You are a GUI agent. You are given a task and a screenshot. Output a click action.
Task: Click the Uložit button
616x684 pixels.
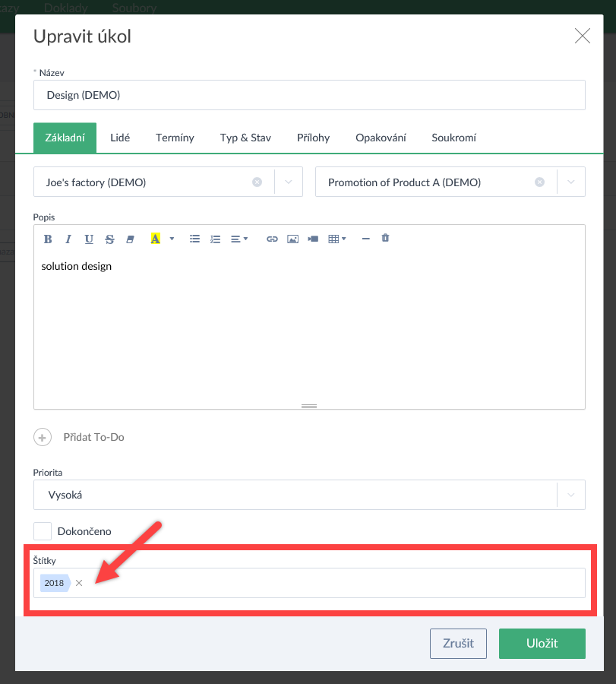point(542,643)
